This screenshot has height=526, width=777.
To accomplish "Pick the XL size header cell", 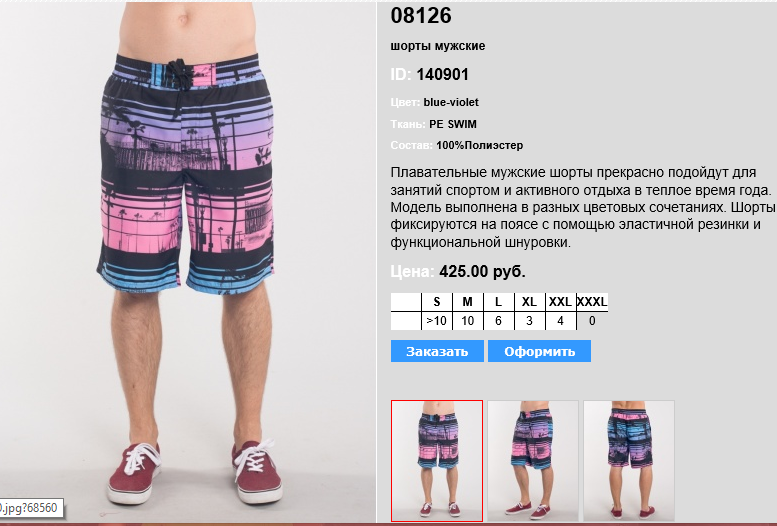I will click(x=529, y=302).
